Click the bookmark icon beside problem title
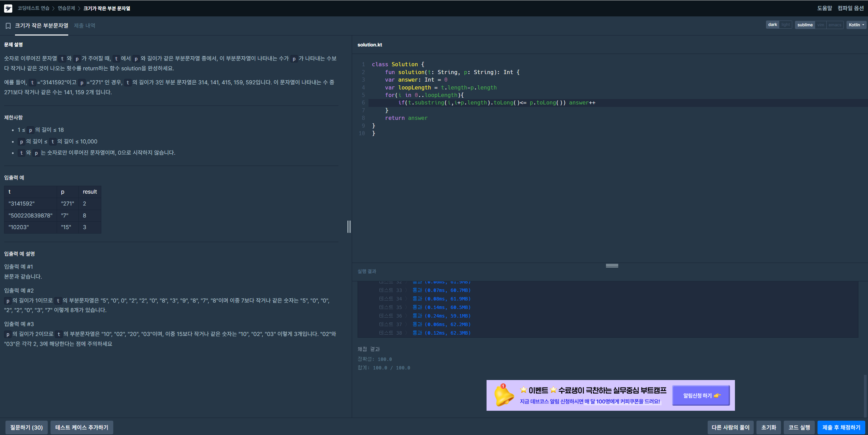Image resolution: width=868 pixels, height=435 pixels. [x=8, y=26]
